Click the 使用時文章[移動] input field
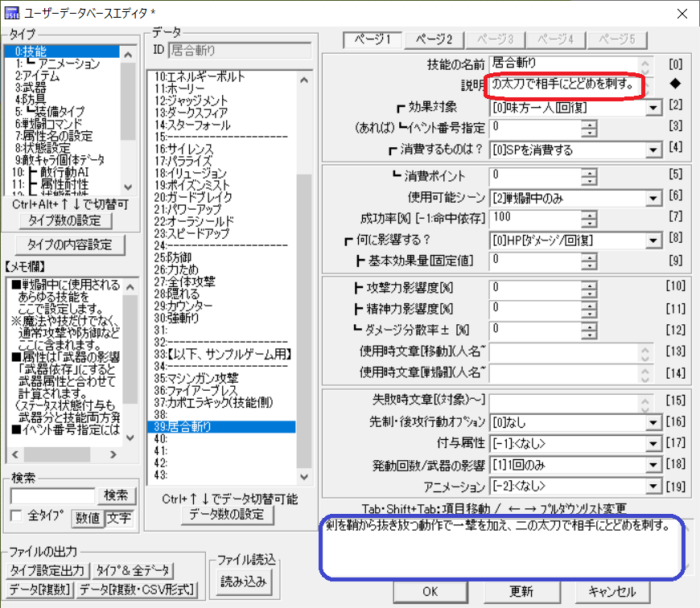Viewport: 700px width, 608px height. pyautogui.click(x=564, y=353)
